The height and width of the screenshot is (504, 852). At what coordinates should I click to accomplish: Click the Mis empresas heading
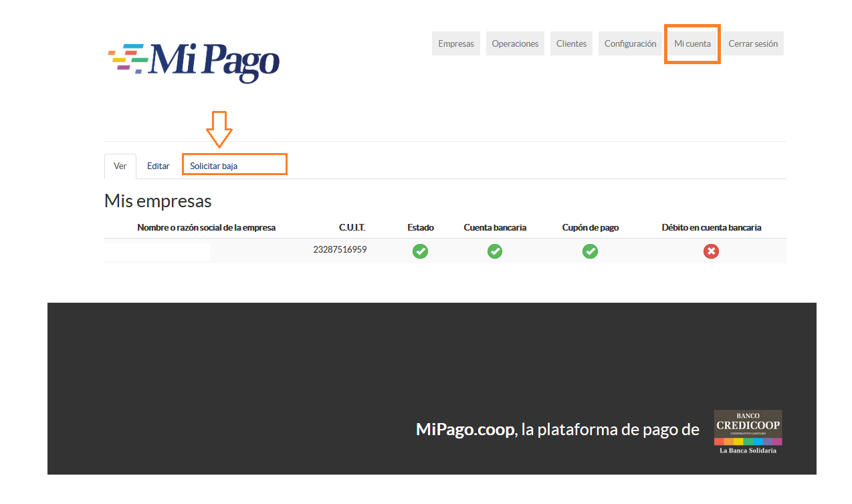tap(158, 201)
